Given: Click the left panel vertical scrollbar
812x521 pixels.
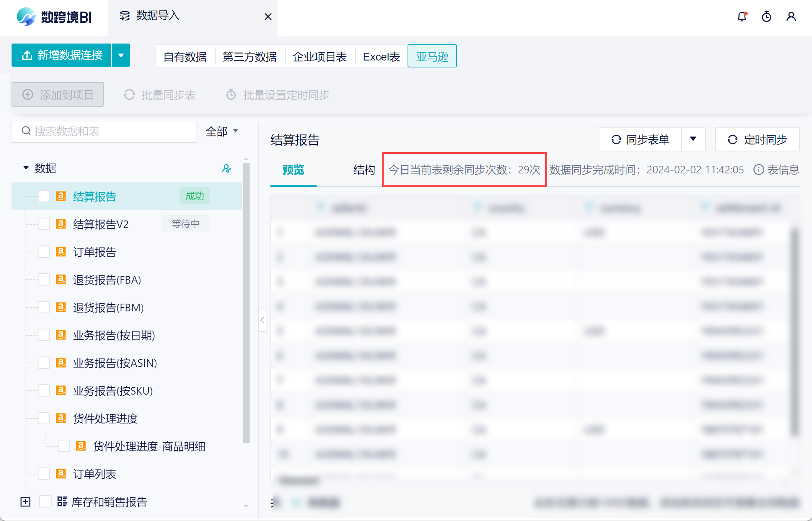Looking at the screenshot, I should [246, 302].
